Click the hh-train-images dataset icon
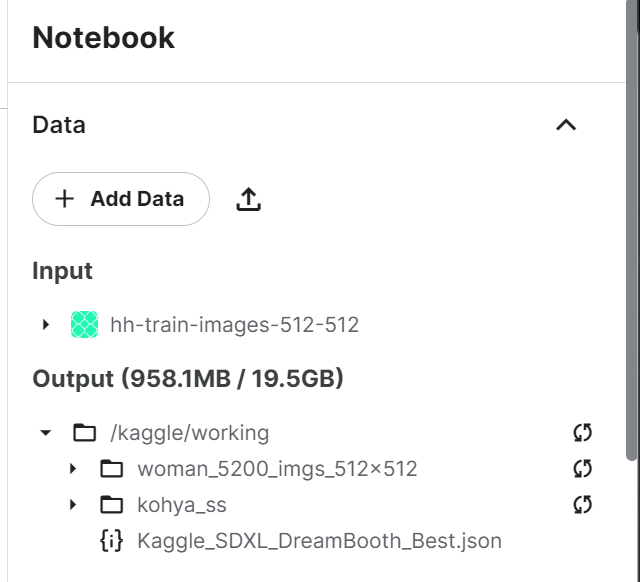Viewport: 640px width, 582px height. click(84, 324)
